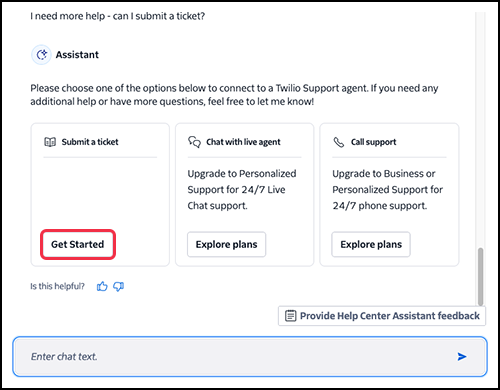Click the Is this helpful? text
The width and height of the screenshot is (500, 390).
click(57, 286)
